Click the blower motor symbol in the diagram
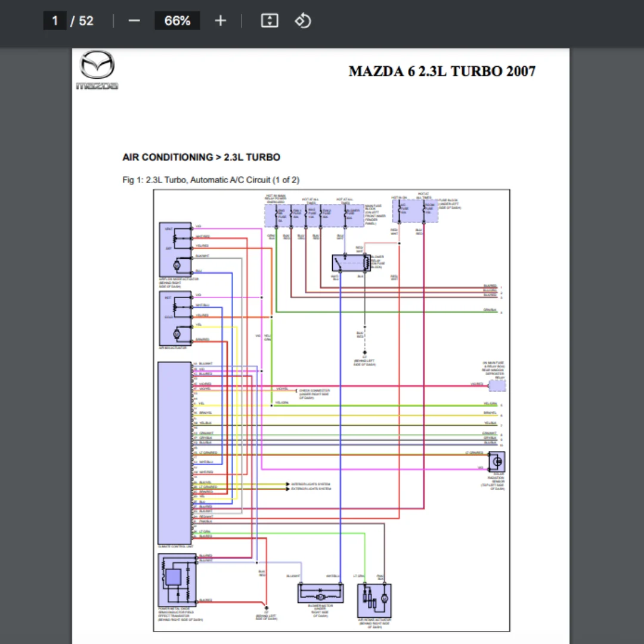The image size is (644, 644). click(320, 593)
